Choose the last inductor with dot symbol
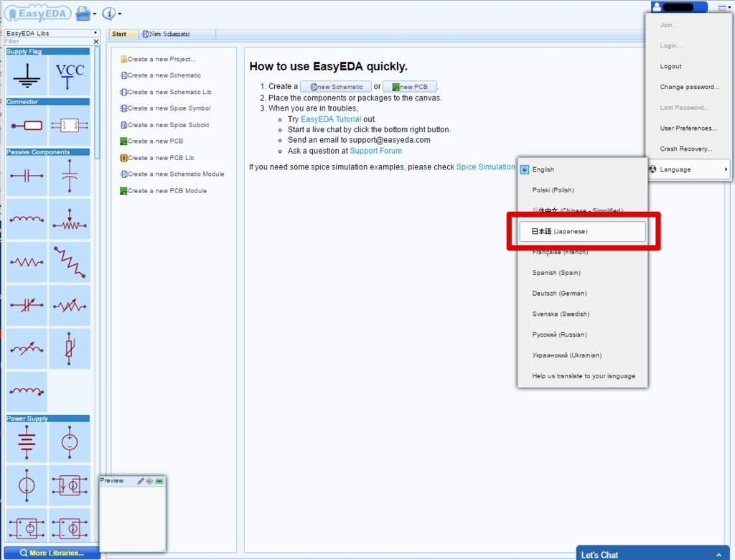Image resolution: width=735 pixels, height=560 pixels. tap(27, 391)
